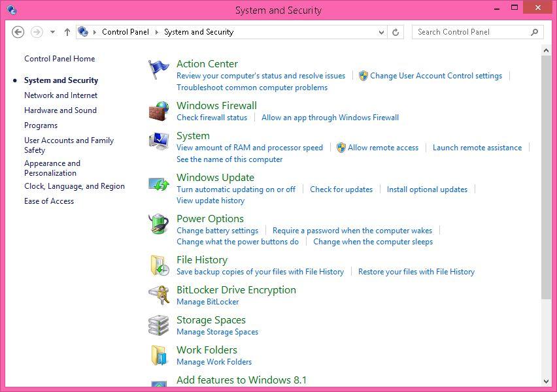Click Check firewall status
The width and height of the screenshot is (557, 392).
[x=212, y=118]
